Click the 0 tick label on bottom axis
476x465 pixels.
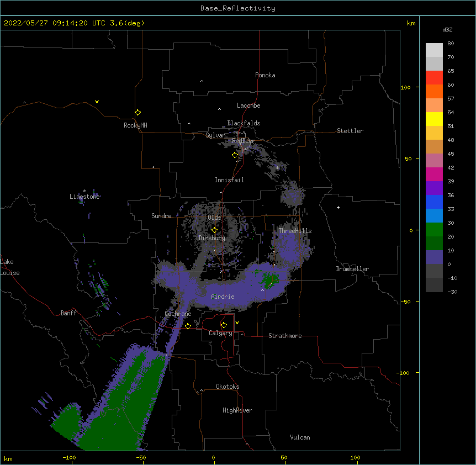point(213,457)
